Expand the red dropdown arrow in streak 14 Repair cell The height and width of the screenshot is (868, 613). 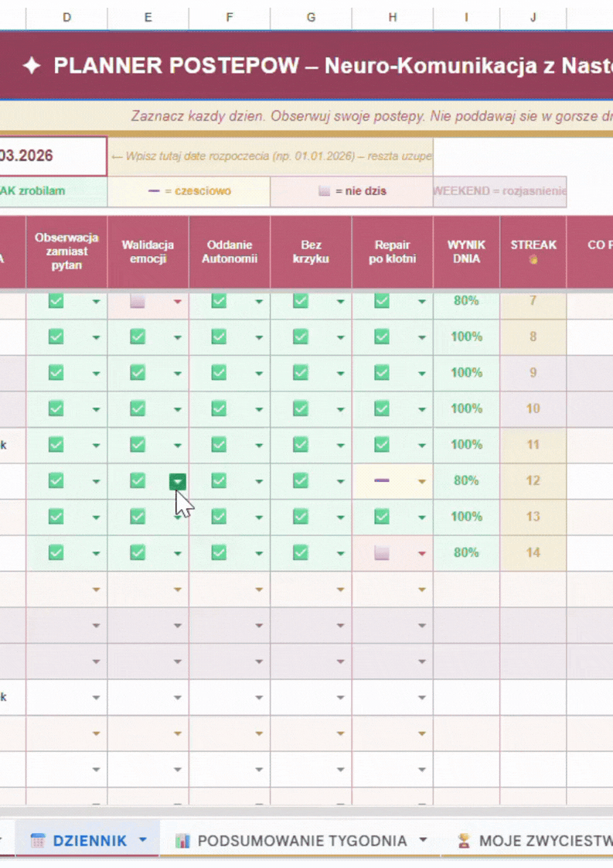click(x=421, y=553)
